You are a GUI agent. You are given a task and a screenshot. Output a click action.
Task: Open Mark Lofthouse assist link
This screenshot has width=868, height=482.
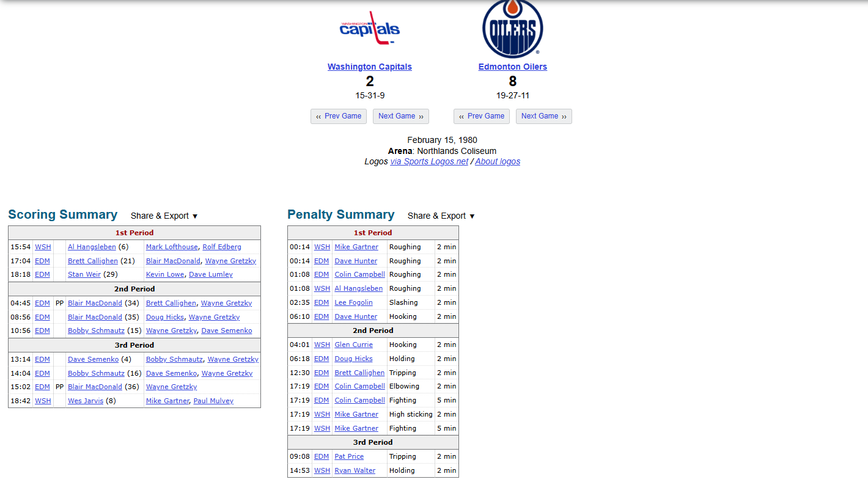pos(172,247)
